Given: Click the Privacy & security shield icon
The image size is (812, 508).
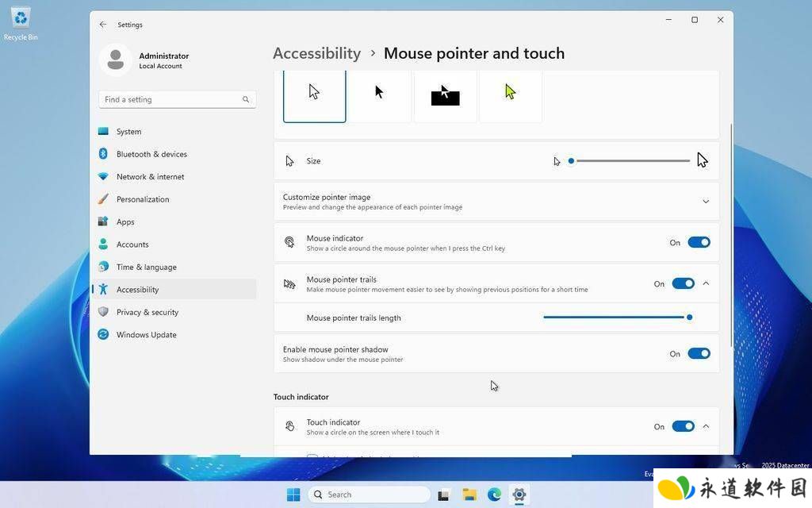Looking at the screenshot, I should pos(103,311).
